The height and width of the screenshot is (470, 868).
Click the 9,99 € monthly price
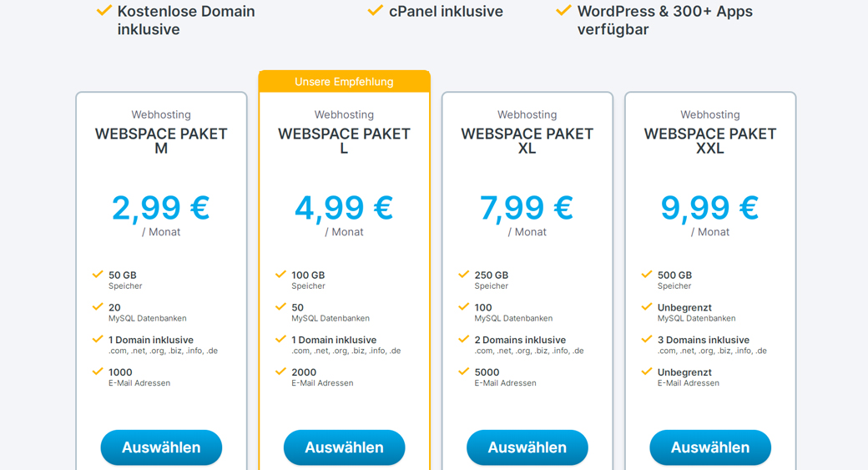(x=710, y=208)
